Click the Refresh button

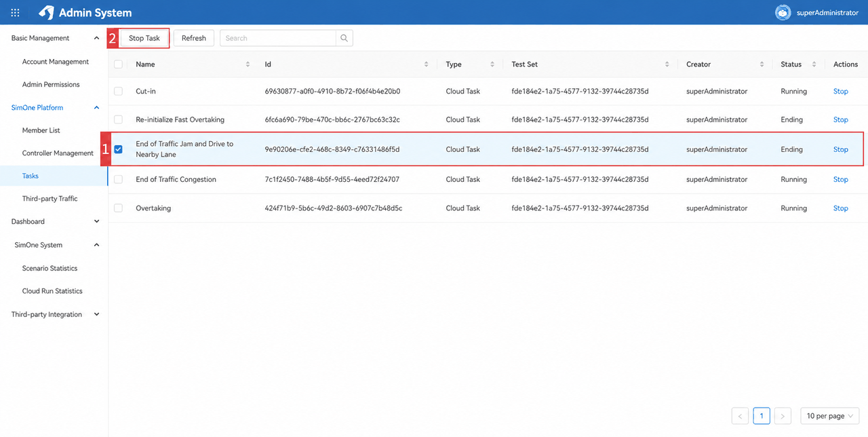[x=194, y=38]
